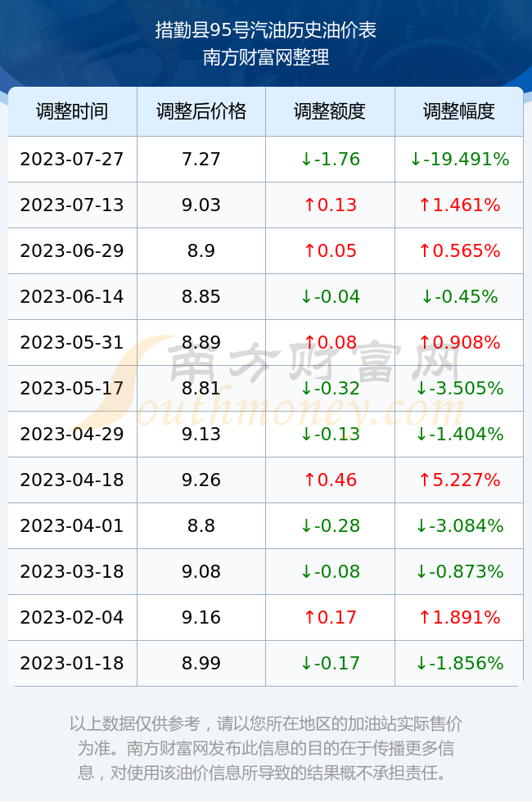Click the 调整幅度 column header
This screenshot has height=802, width=532.
pos(459,111)
